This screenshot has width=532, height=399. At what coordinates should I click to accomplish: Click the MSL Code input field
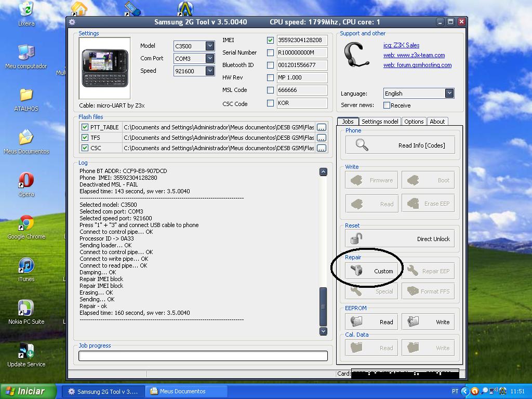[302, 90]
